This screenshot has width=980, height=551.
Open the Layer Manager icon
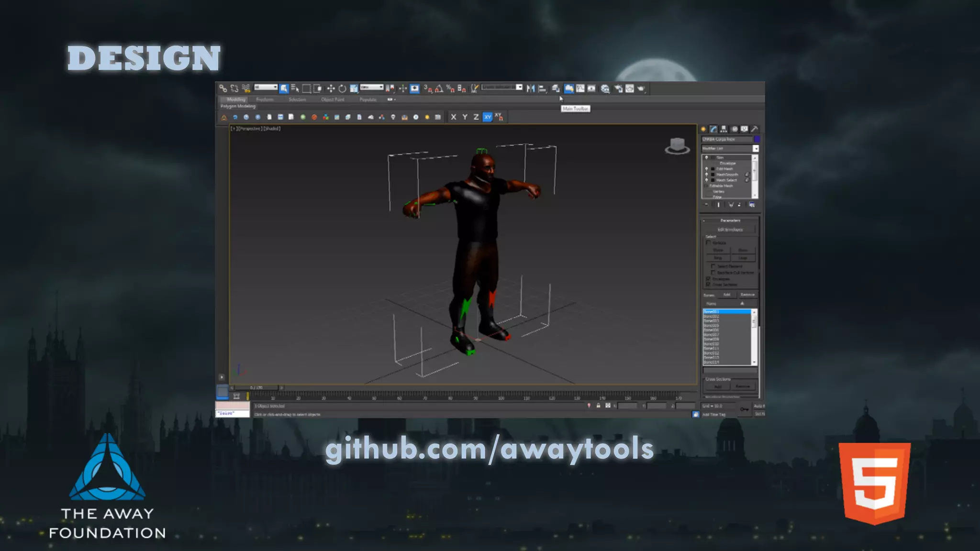click(556, 88)
